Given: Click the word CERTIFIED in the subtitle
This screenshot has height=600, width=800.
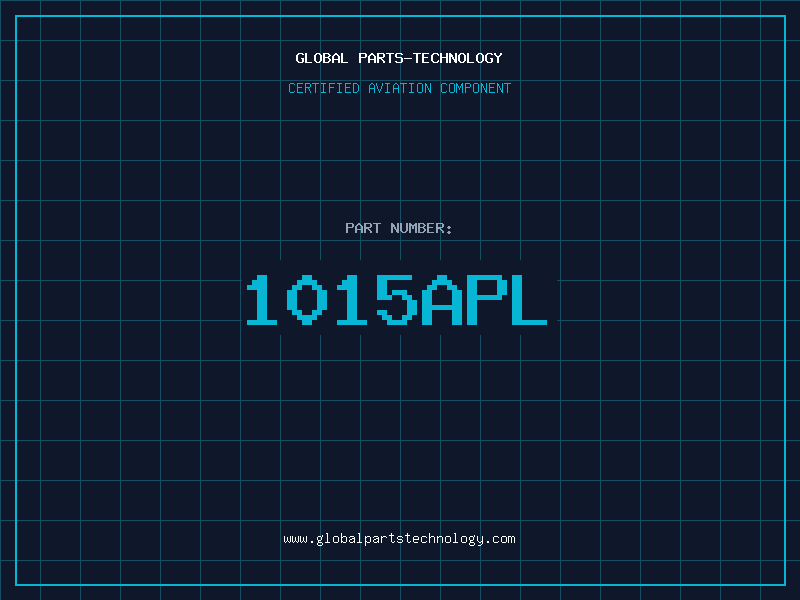Looking at the screenshot, I should 323,88.
